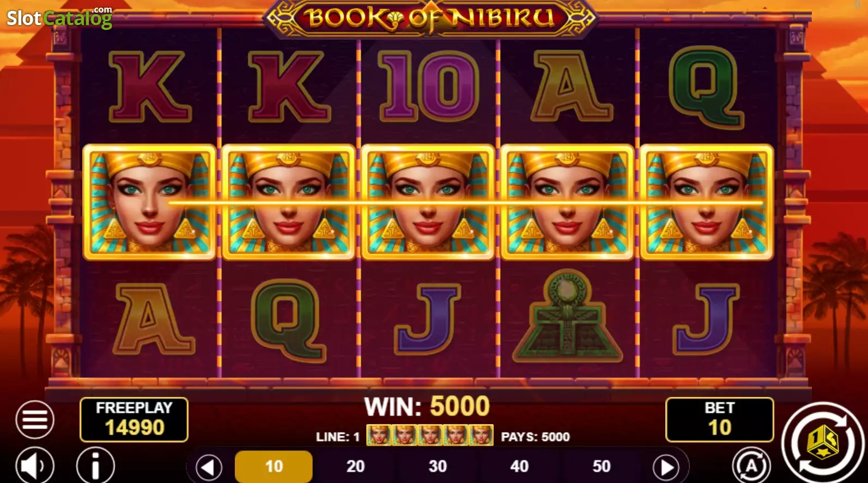Open the hamburger menu
The width and height of the screenshot is (868, 483).
[35, 419]
